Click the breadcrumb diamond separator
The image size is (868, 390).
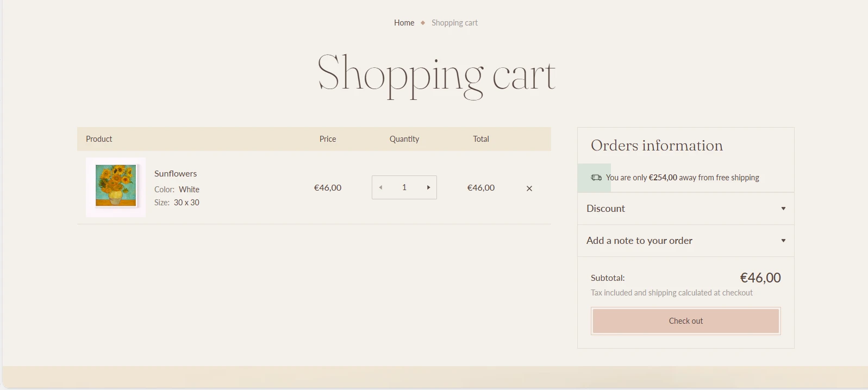click(423, 23)
